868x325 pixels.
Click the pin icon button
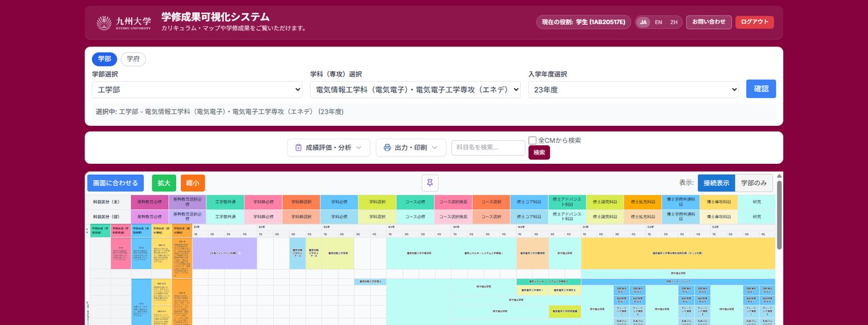pos(430,183)
